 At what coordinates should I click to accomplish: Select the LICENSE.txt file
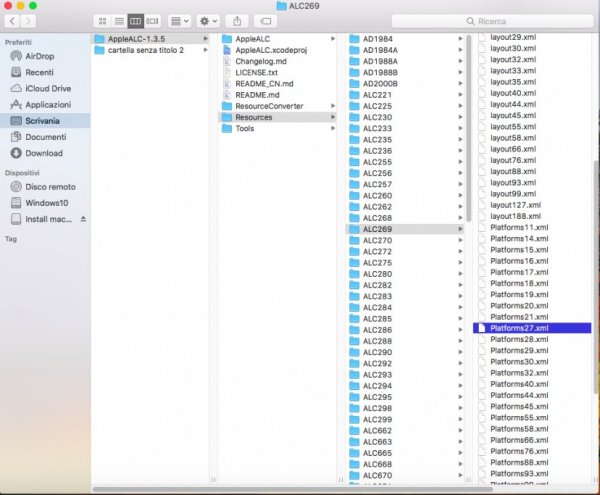(277, 72)
